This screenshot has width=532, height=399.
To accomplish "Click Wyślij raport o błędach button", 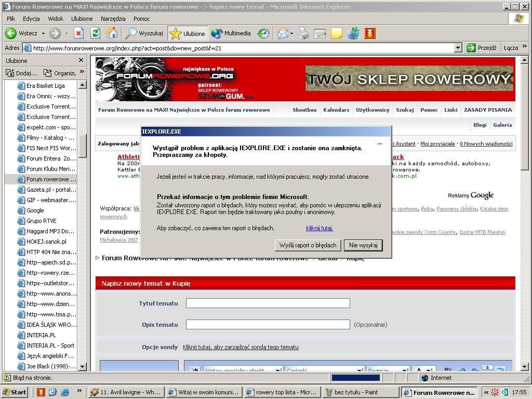I will click(x=308, y=245).
